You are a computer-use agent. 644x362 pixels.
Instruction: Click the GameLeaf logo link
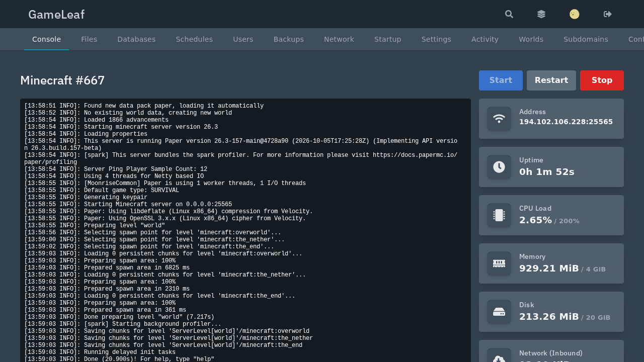pyautogui.click(x=56, y=15)
